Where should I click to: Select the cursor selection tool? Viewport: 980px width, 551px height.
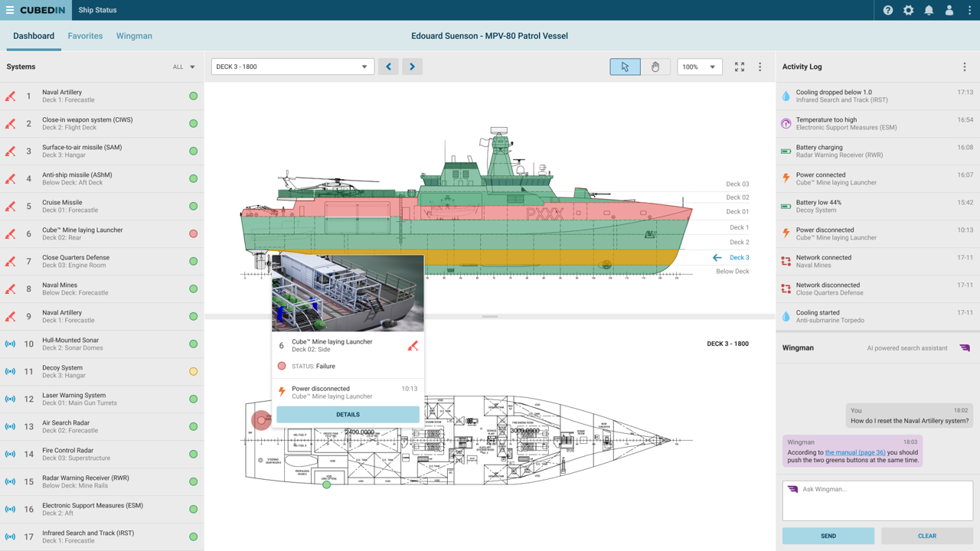pyautogui.click(x=625, y=67)
